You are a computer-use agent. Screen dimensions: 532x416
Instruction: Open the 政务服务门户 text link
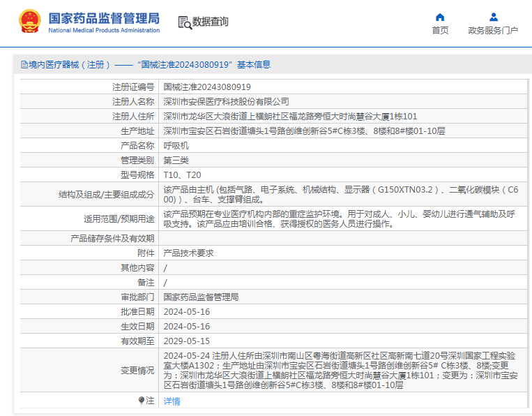[x=493, y=31]
